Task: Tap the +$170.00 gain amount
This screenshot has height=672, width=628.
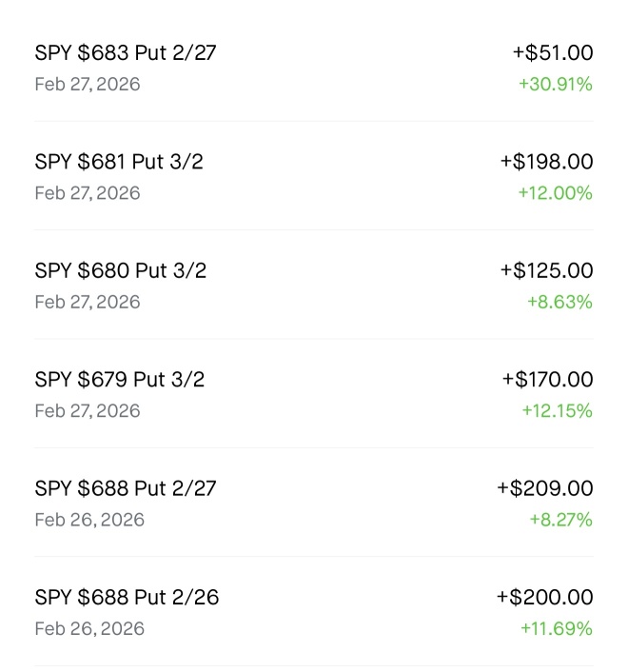Action: pos(547,379)
